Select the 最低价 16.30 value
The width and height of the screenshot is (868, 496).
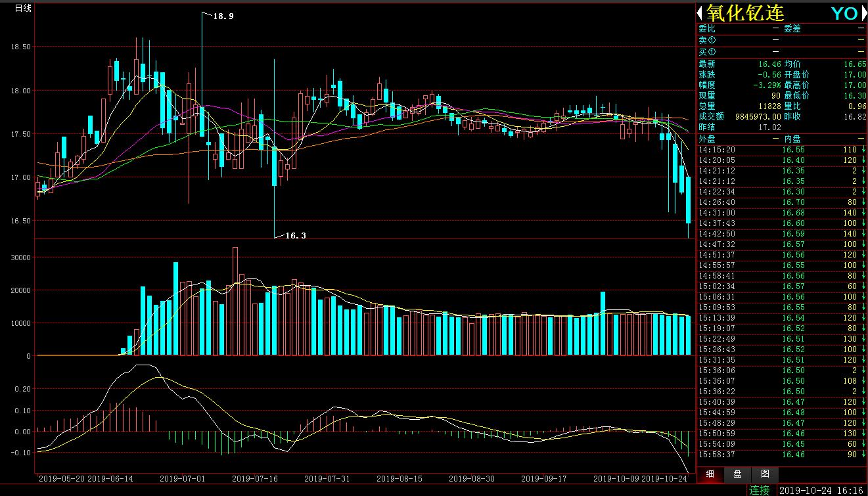tap(855, 96)
